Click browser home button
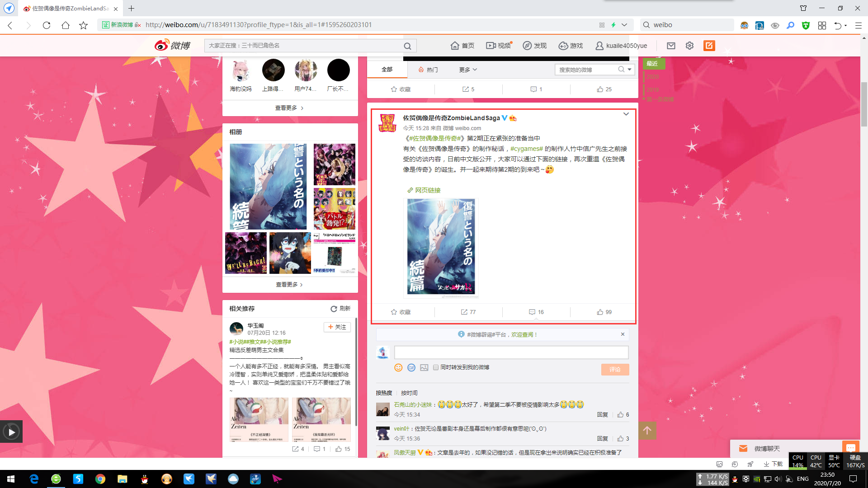This screenshot has width=868, height=488. (65, 25)
